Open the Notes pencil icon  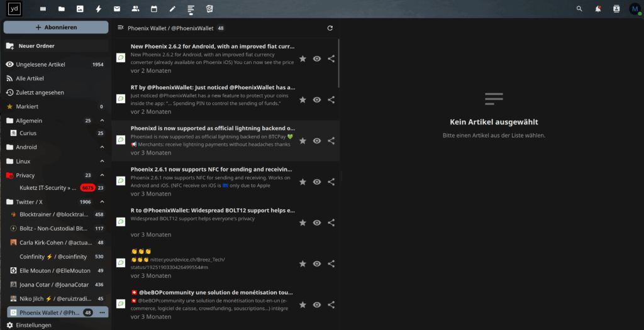[x=172, y=9]
